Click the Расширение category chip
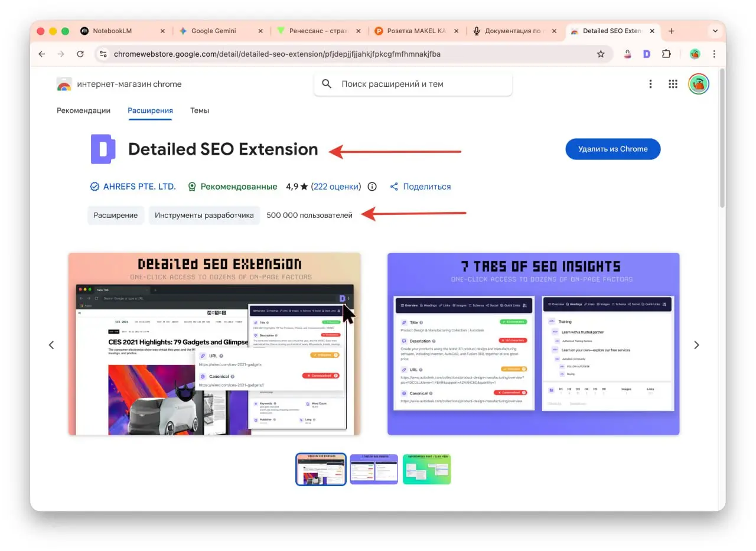Viewport: 756px width, 551px height. (x=116, y=215)
